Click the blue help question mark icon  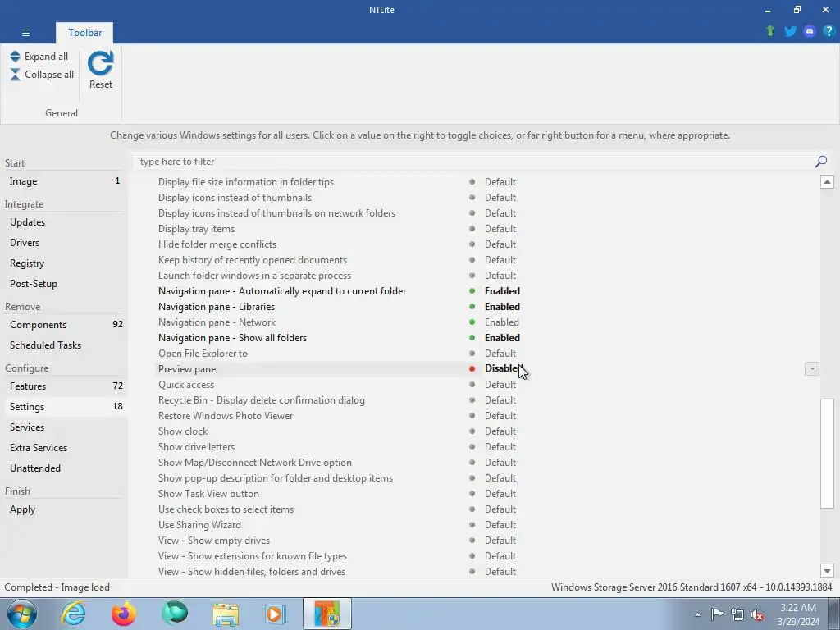(x=829, y=31)
